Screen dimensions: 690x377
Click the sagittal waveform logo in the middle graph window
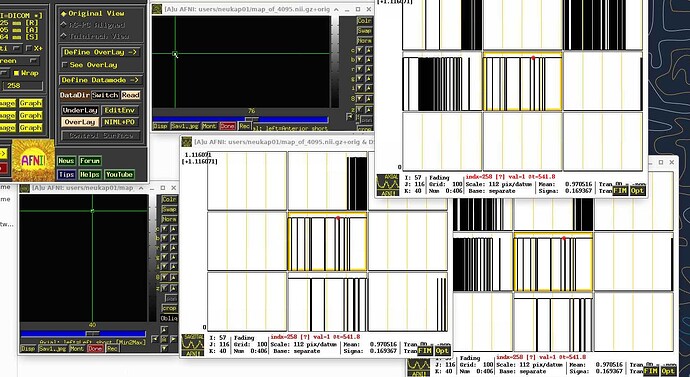coord(192,345)
